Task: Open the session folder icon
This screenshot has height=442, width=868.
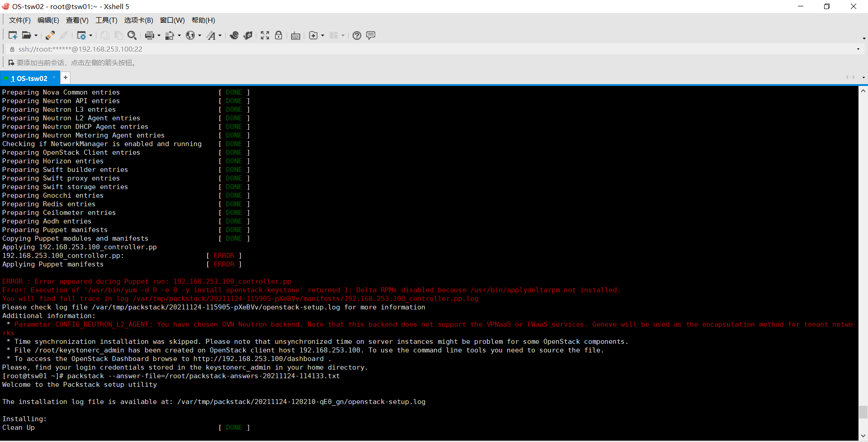Action: point(27,35)
